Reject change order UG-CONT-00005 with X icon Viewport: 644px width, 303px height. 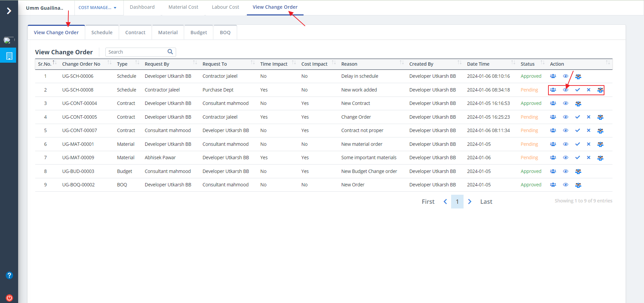coord(588,117)
